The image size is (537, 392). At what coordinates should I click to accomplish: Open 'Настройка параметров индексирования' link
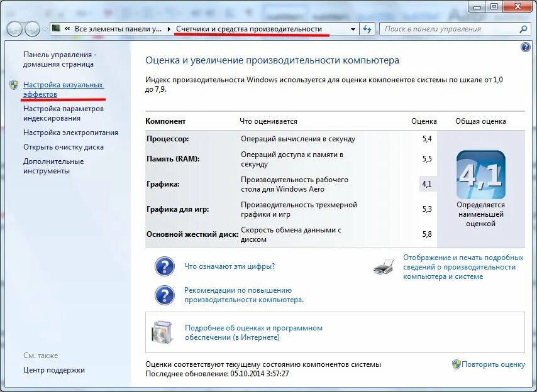pyautogui.click(x=64, y=113)
